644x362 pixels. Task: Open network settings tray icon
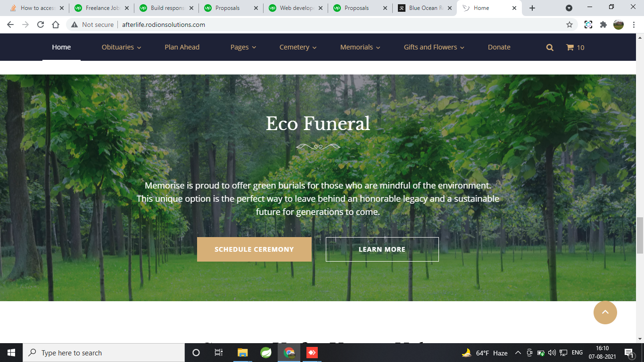[x=563, y=353]
